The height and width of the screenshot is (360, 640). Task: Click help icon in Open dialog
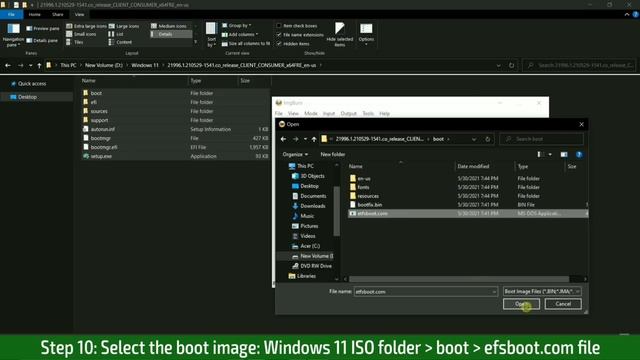579,154
